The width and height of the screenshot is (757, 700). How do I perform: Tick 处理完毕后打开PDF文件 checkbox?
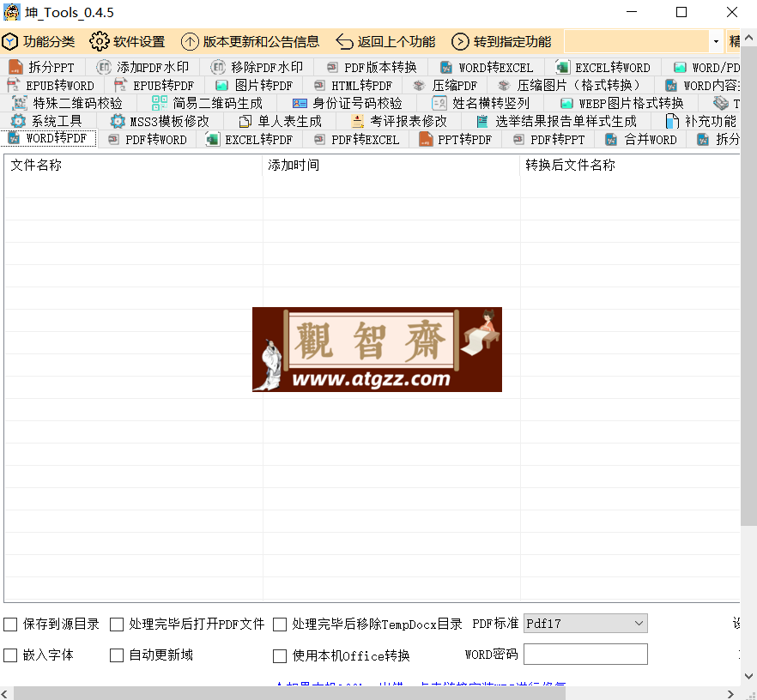click(117, 625)
